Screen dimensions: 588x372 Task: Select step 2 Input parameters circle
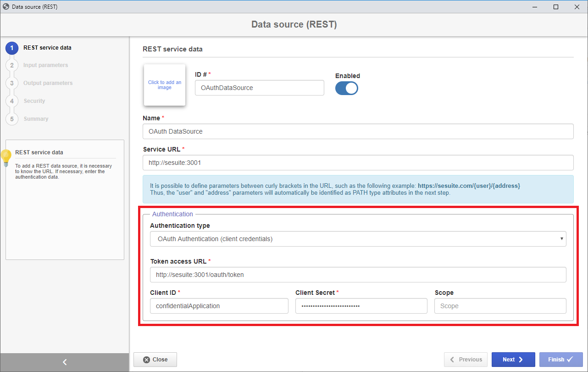pos(12,66)
